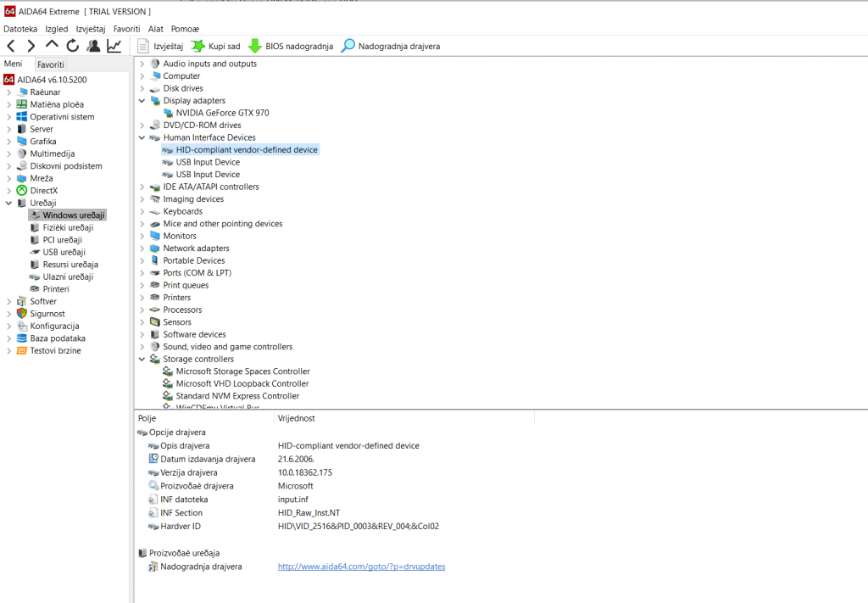Viewport: 868px width, 603px height.
Task: Switch to the Meni tab
Action: [x=14, y=64]
